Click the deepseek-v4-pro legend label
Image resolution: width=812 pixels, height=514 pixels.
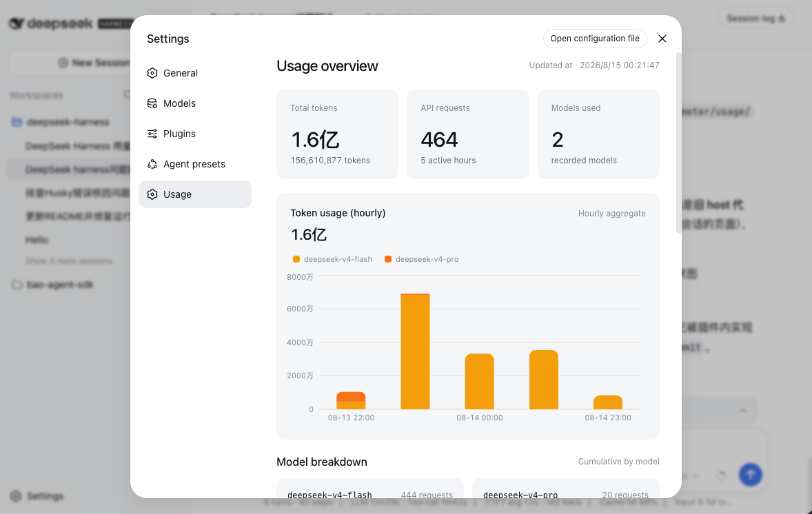pyautogui.click(x=427, y=259)
